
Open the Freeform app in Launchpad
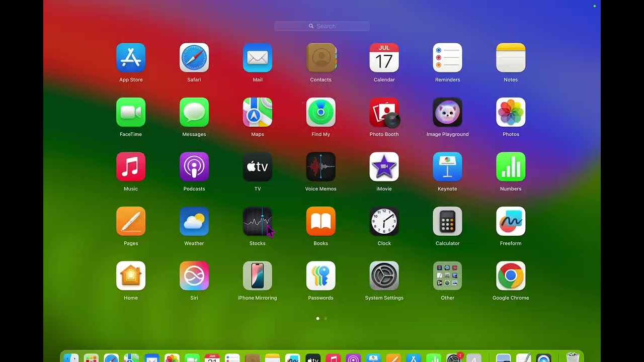click(x=511, y=221)
